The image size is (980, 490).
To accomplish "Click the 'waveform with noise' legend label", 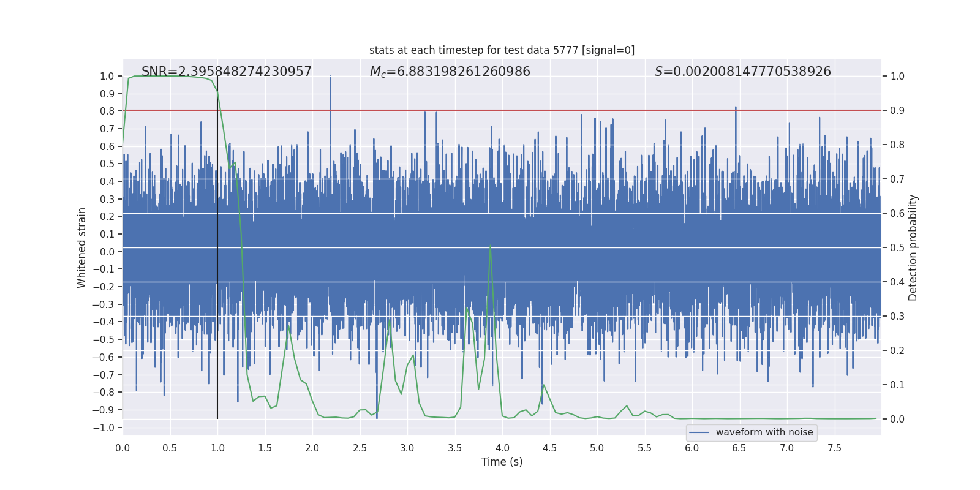I will (x=764, y=432).
